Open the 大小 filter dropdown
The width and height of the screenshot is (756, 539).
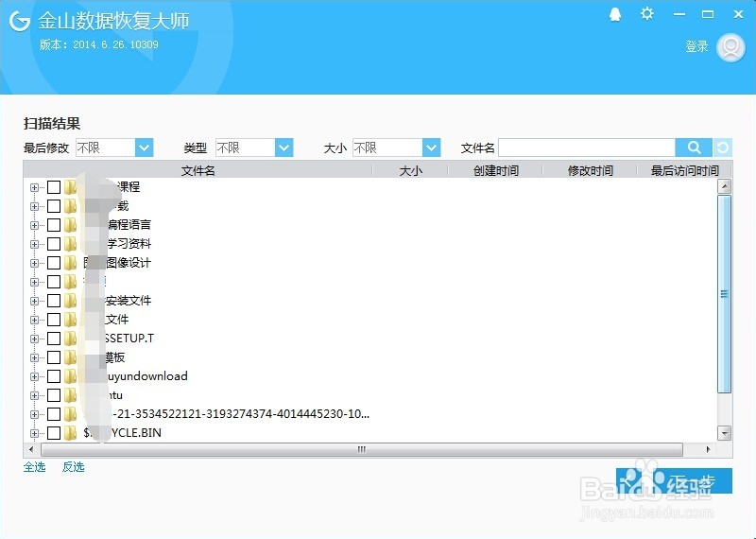tap(431, 148)
